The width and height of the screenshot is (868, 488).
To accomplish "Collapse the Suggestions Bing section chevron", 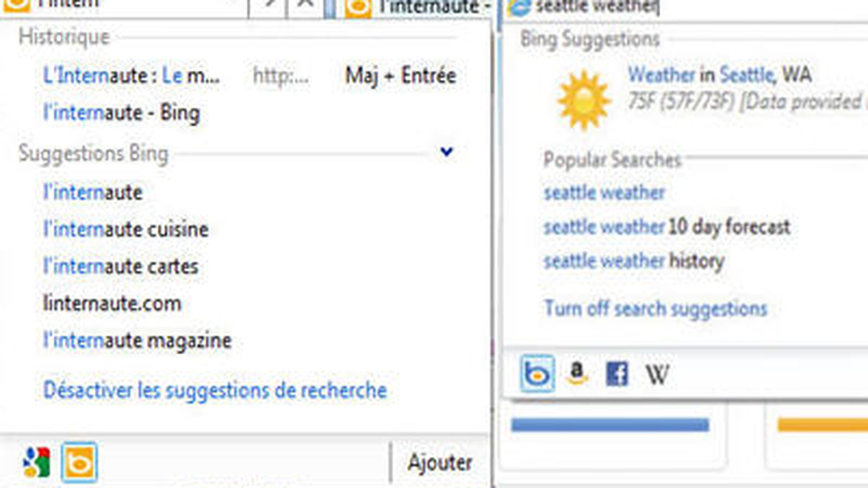I will tap(446, 152).
